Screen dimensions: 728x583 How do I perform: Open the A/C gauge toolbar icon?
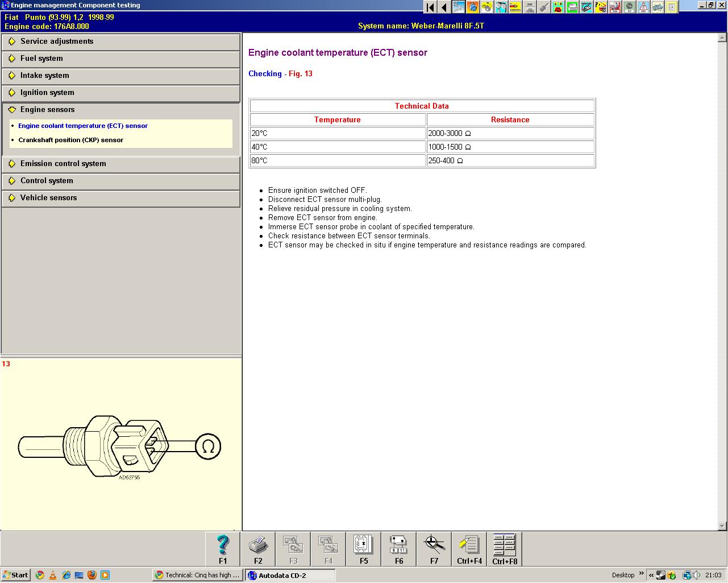(x=629, y=7)
